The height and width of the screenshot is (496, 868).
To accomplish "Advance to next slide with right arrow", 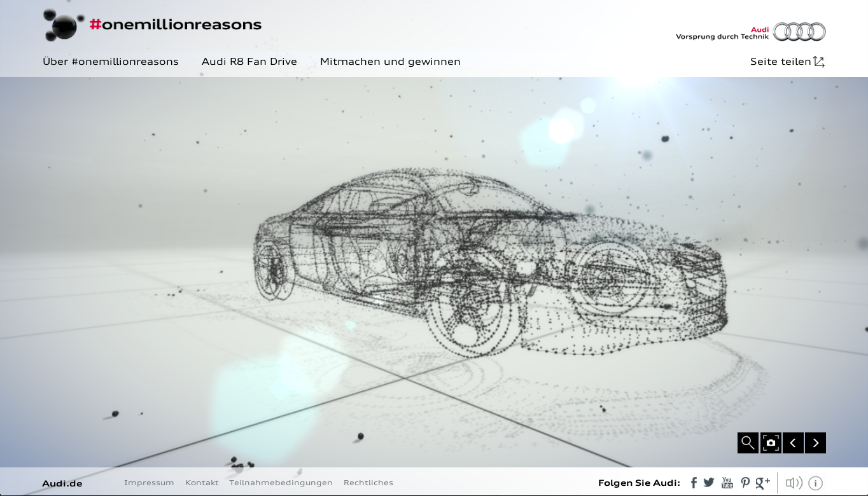I will (815, 443).
